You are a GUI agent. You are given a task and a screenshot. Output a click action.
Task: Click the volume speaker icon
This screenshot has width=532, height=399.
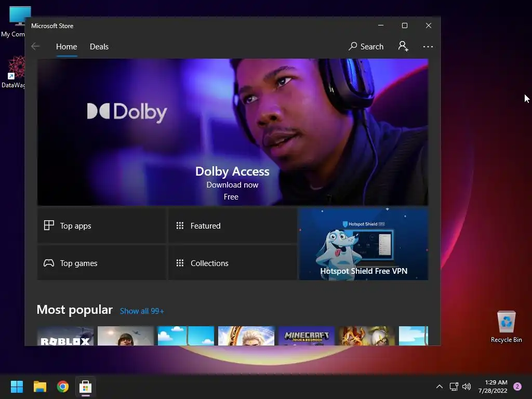[x=467, y=387]
